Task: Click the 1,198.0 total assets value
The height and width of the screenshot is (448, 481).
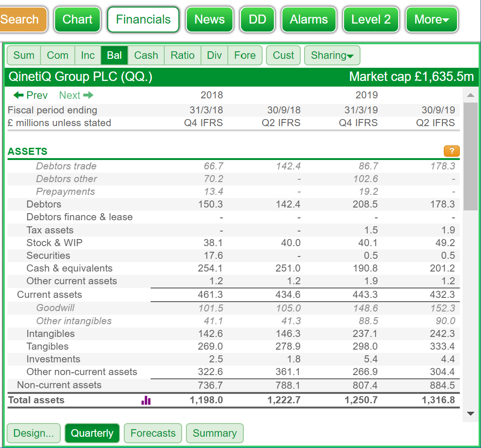Action: tap(206, 400)
